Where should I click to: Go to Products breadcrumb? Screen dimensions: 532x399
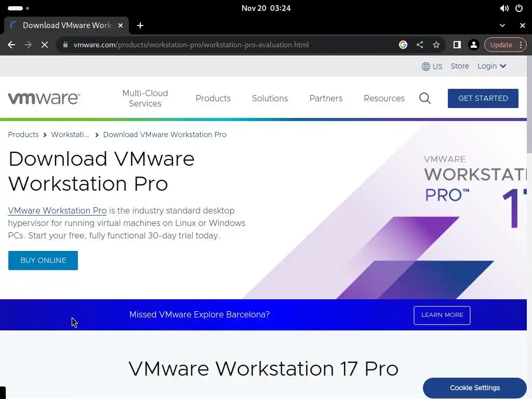tap(23, 135)
